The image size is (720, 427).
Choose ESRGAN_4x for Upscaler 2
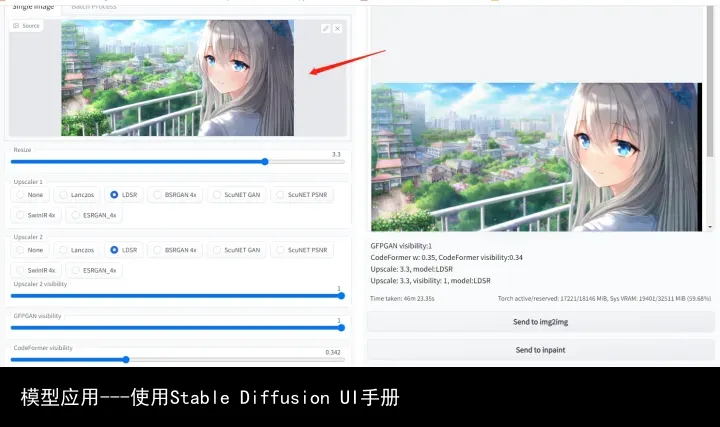(x=92, y=270)
